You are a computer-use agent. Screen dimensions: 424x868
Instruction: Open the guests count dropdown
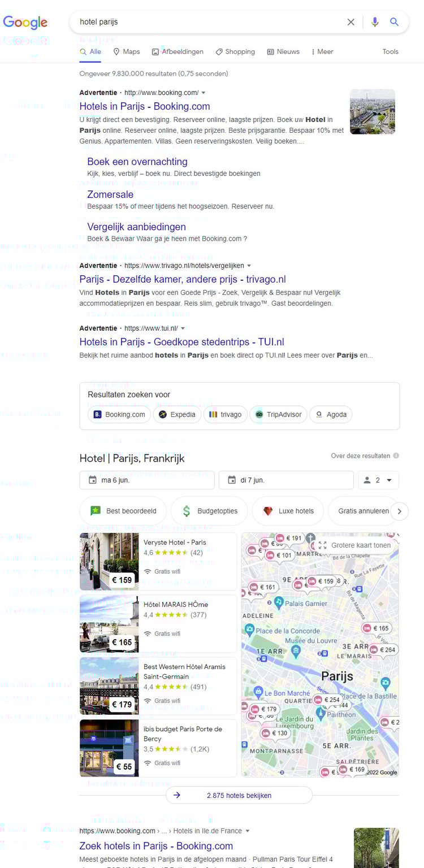tap(378, 480)
